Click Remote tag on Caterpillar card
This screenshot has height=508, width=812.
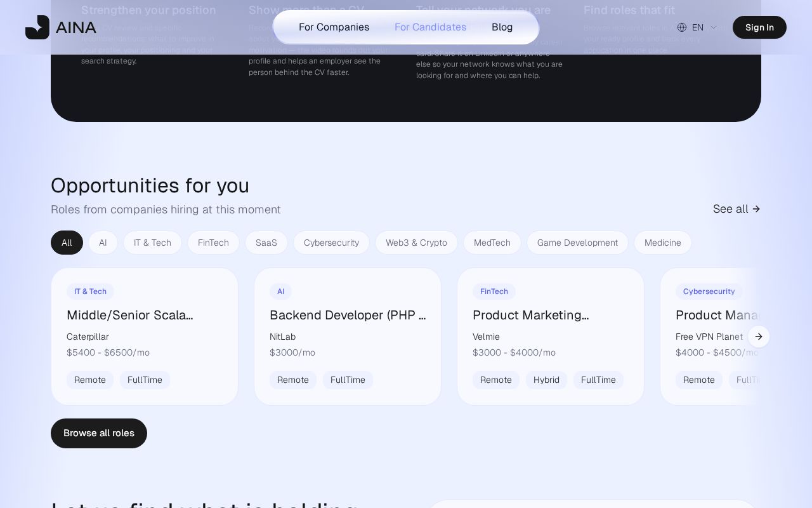tap(90, 380)
